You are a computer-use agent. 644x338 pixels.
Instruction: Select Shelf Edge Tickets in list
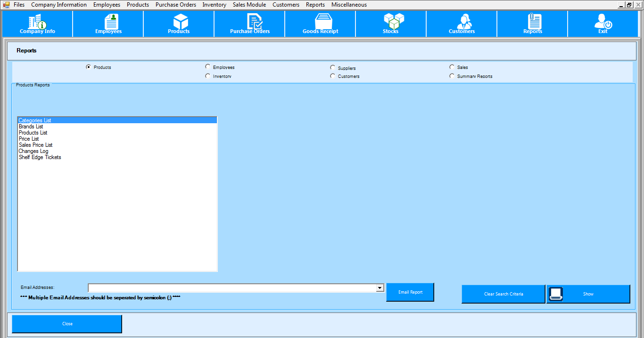pyautogui.click(x=40, y=157)
